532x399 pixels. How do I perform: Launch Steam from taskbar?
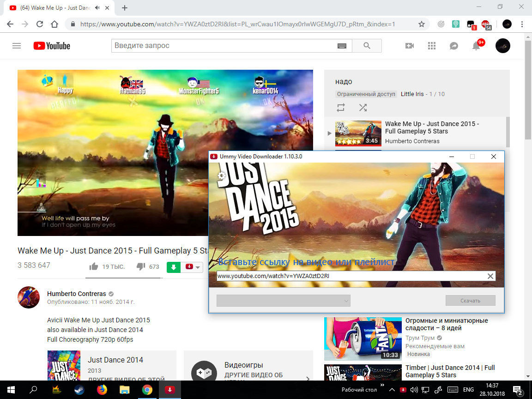pos(79,389)
